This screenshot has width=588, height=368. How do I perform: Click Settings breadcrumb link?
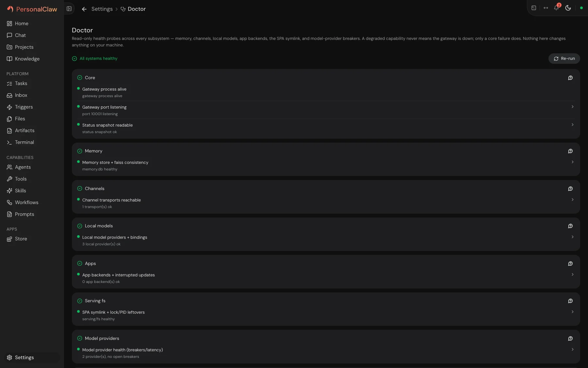[102, 9]
